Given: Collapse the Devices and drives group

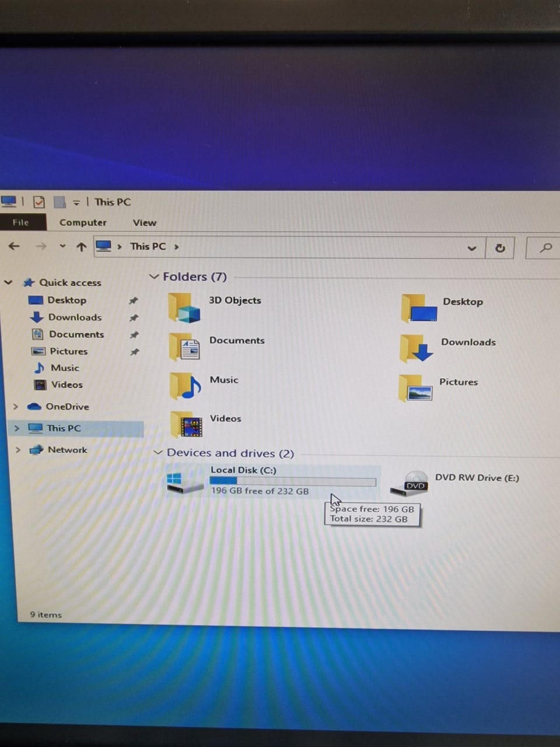Looking at the screenshot, I should click(157, 452).
